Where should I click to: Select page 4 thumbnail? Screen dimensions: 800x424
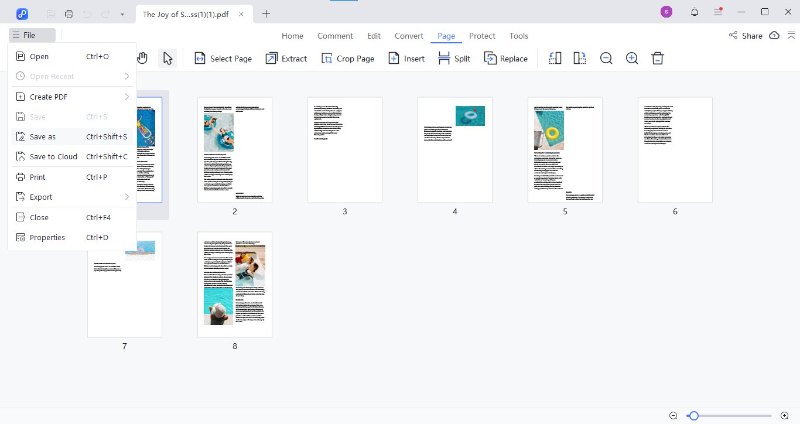(x=455, y=149)
